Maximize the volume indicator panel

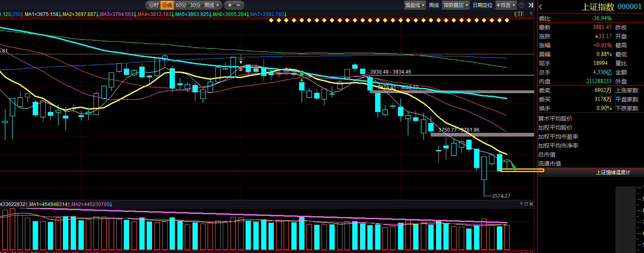[526, 204]
